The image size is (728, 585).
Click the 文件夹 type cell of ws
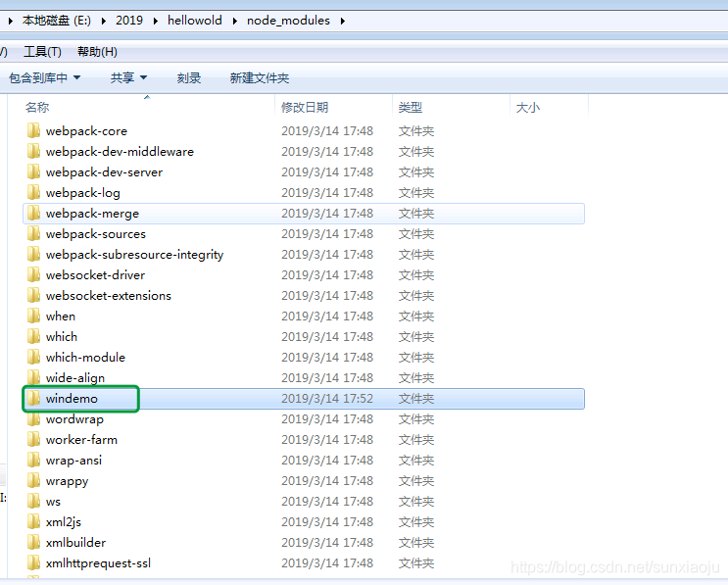(416, 502)
